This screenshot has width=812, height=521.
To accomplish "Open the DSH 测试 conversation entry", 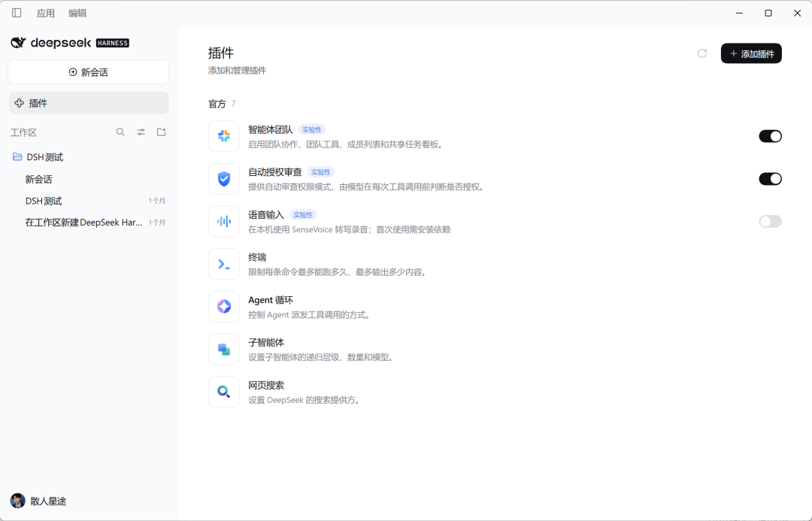I will 89,201.
